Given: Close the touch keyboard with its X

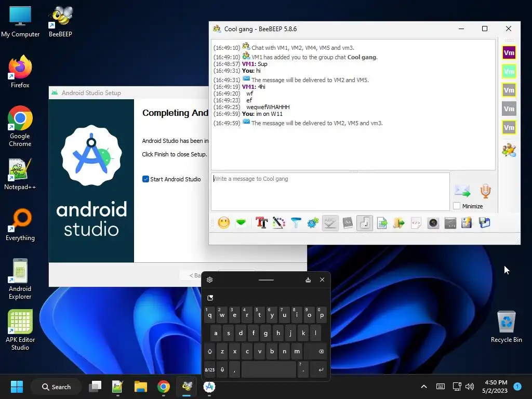Looking at the screenshot, I should 322,280.
